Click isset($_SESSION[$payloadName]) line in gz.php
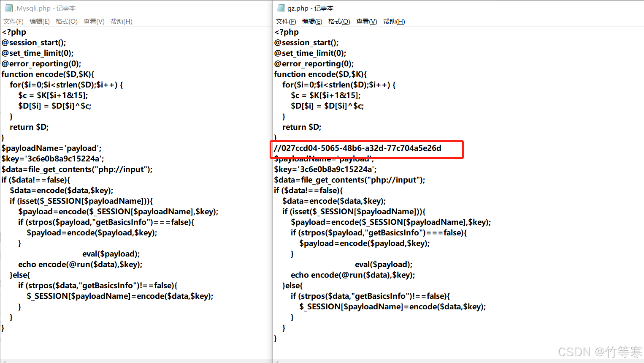The image size is (644, 363). (354, 212)
